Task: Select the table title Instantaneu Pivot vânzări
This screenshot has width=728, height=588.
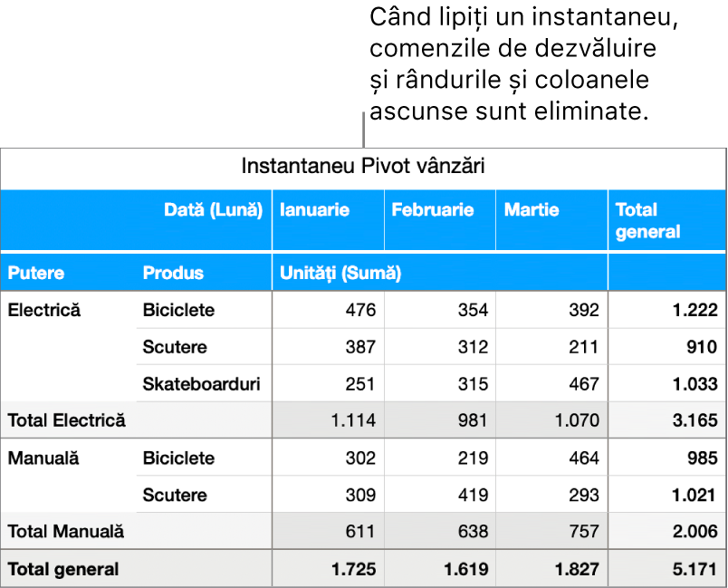Action: click(363, 167)
